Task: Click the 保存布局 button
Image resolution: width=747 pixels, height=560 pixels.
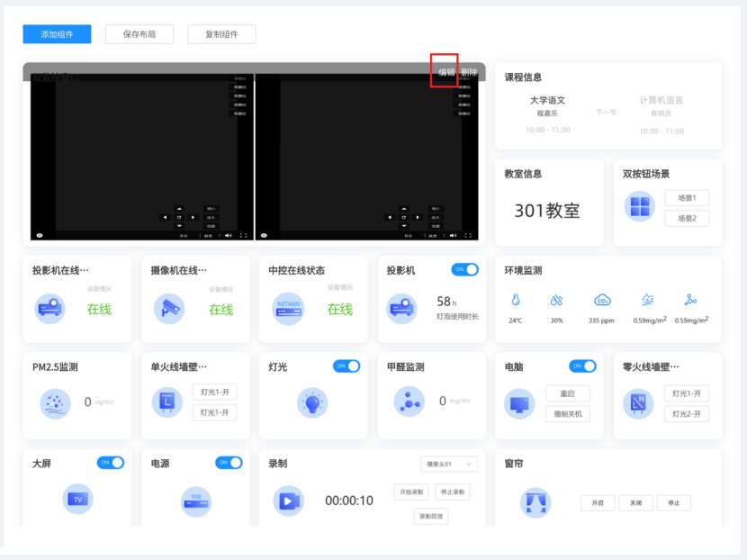Action: point(139,34)
